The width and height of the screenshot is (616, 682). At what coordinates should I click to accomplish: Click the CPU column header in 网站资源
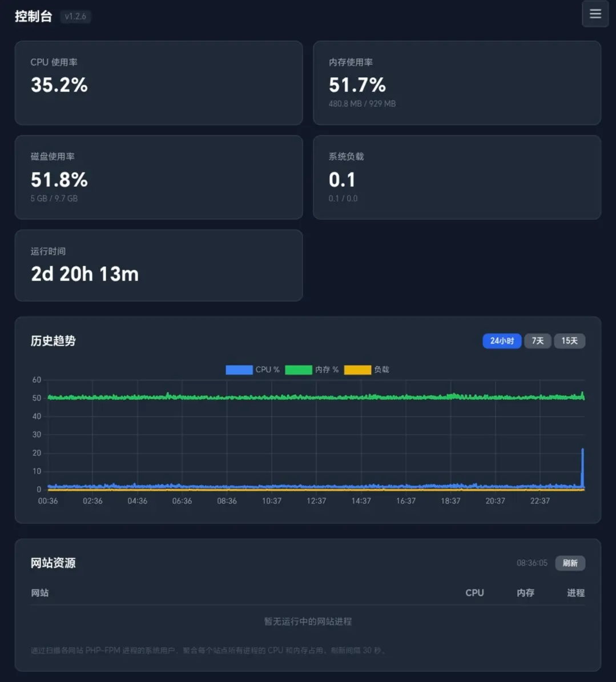tap(474, 593)
